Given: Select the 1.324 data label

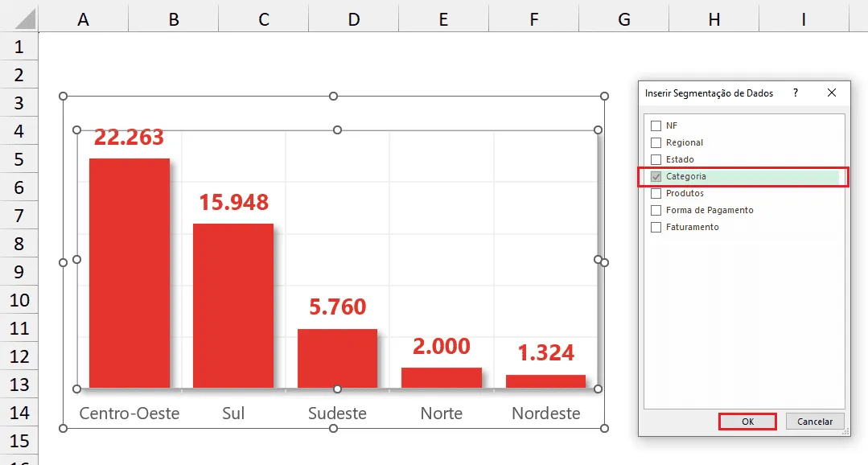Looking at the screenshot, I should [546, 352].
